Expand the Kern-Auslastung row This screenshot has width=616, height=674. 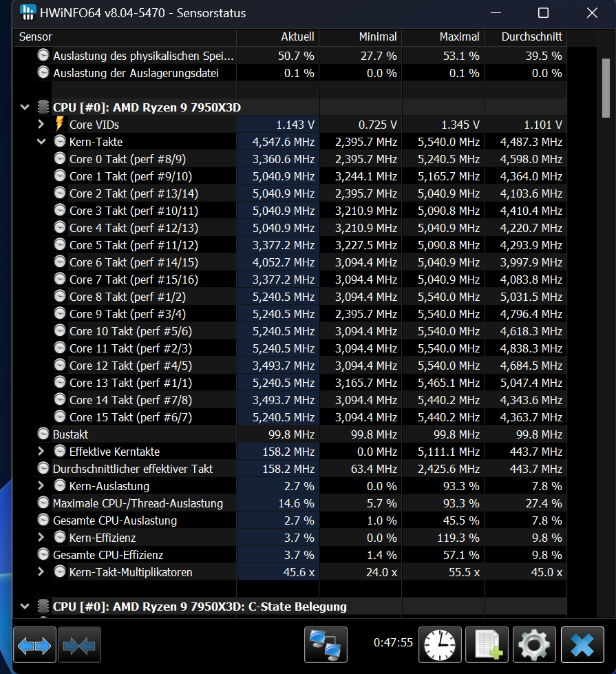pos(41,486)
